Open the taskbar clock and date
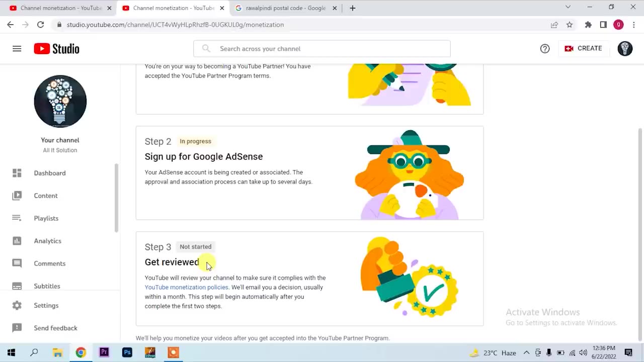Viewport: 644px width, 362px height. point(604,352)
